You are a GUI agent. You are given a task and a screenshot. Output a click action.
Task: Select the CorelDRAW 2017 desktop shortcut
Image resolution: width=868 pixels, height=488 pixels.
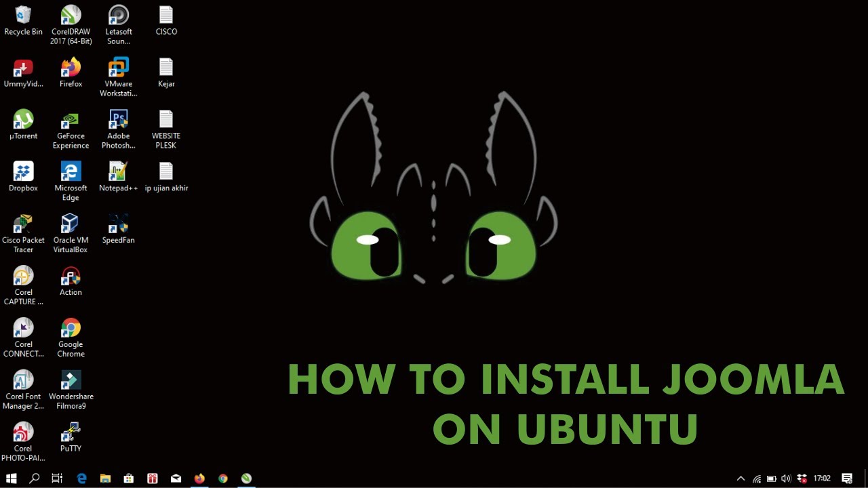[71, 25]
